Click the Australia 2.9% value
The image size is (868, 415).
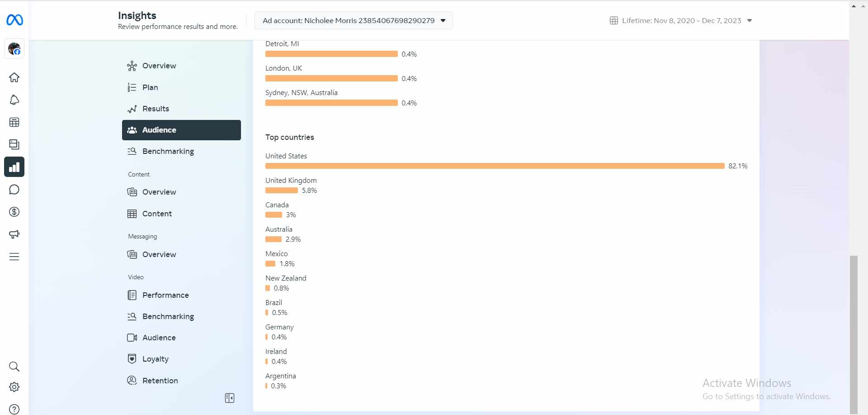coord(293,239)
